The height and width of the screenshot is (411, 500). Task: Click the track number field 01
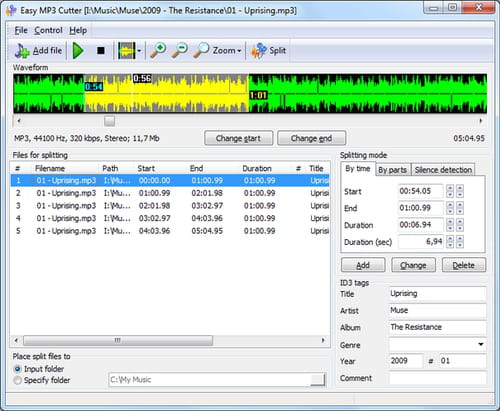tap(462, 361)
